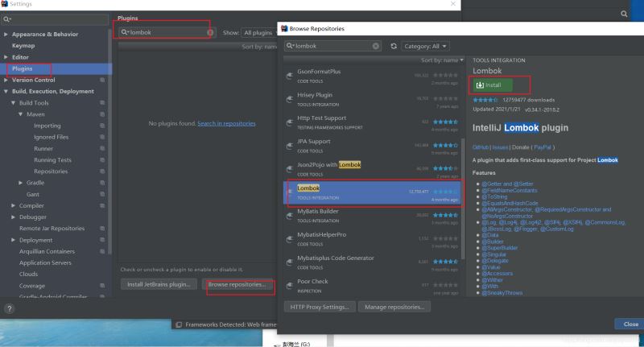The image size is (644, 347).
Task: Open the Issues link in Lombok description
Action: [x=500, y=147]
